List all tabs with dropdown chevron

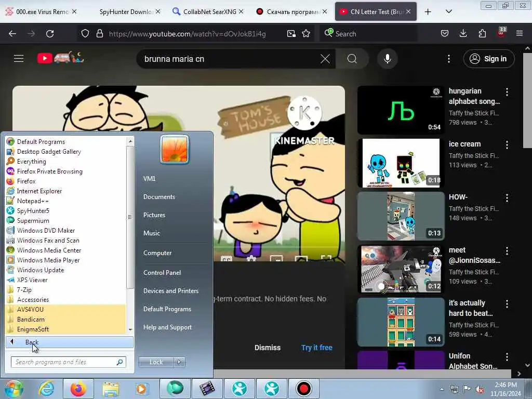pos(448,11)
